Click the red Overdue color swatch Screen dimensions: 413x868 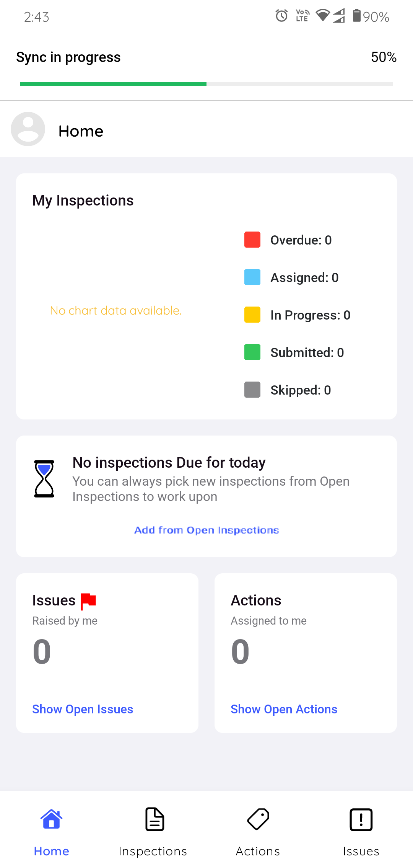(x=252, y=240)
